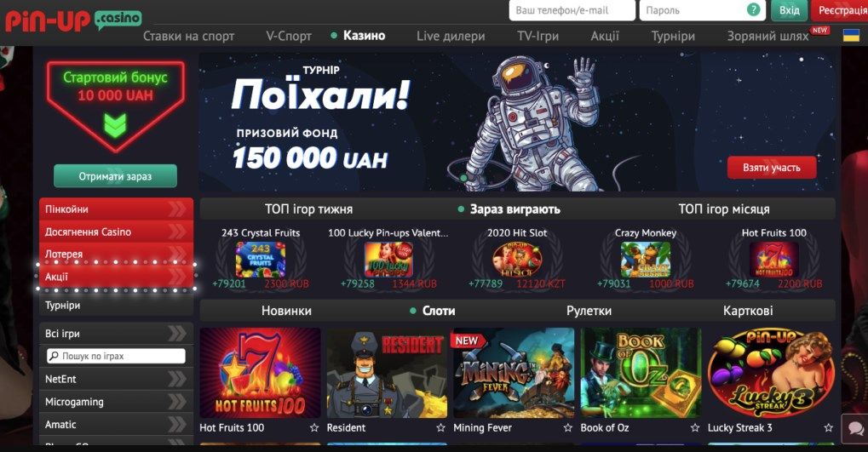Toggle the favorite star for Resident
This screenshot has height=452, width=868.
(440, 427)
